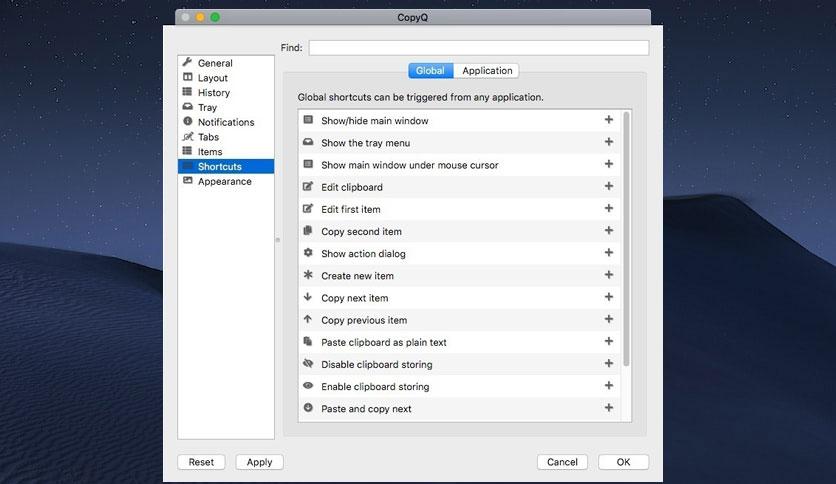The width and height of the screenshot is (836, 484).
Task: Add shortcut for Show/hide main window
Action: tap(608, 120)
